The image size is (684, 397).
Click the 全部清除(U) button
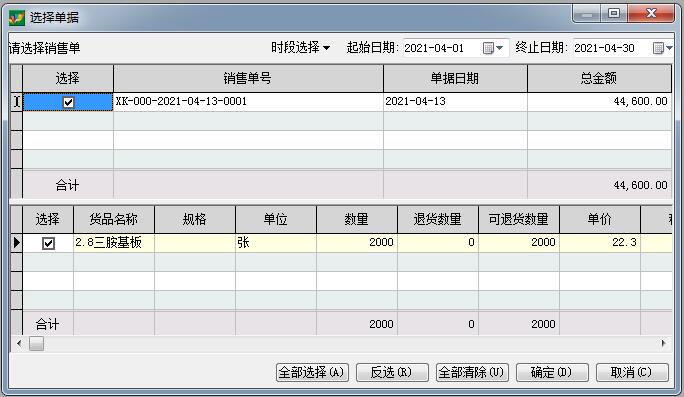(x=472, y=373)
